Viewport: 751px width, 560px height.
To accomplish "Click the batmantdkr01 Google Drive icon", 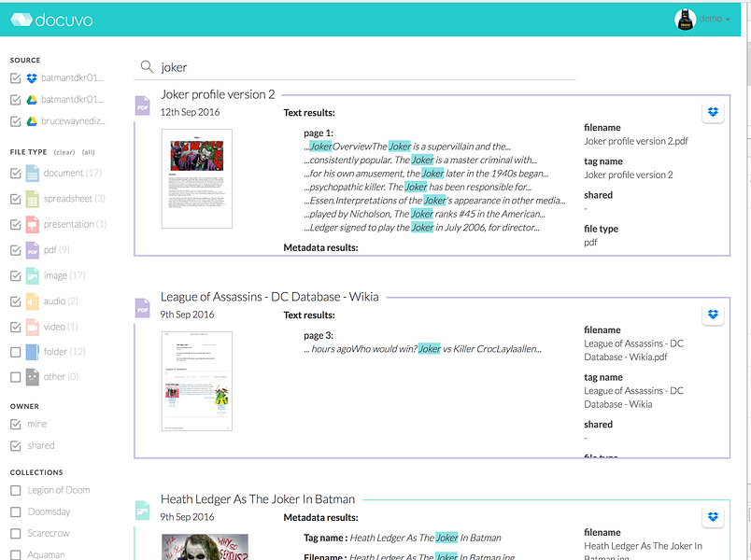I will coord(32,100).
